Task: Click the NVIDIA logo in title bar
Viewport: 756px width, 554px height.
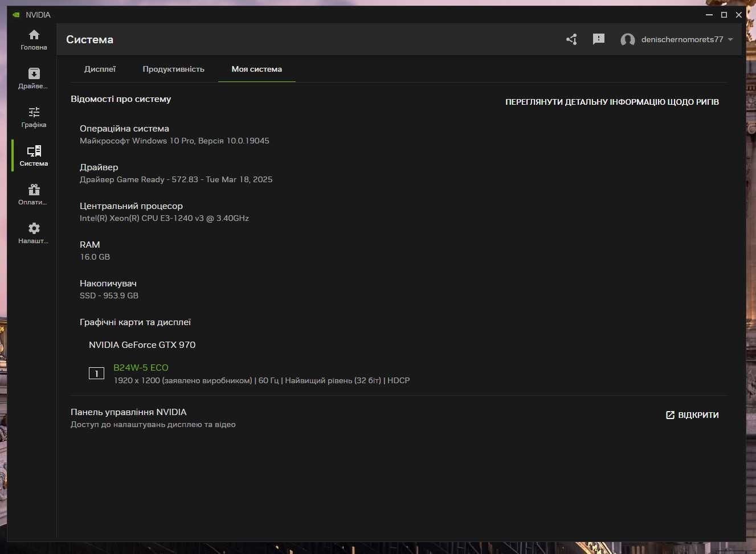Action: tap(17, 15)
